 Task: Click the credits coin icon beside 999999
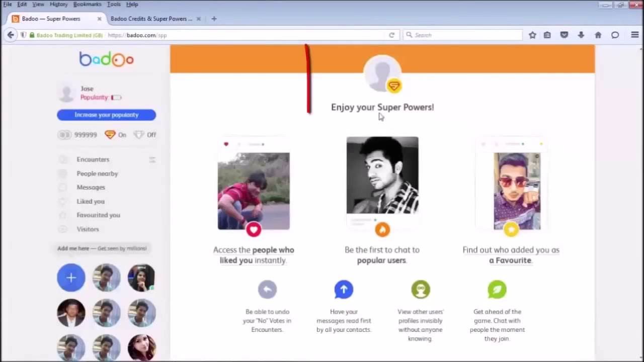click(64, 135)
